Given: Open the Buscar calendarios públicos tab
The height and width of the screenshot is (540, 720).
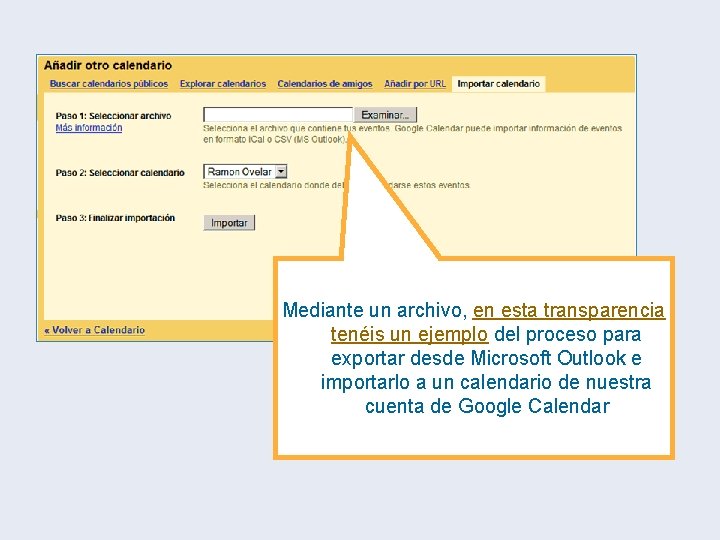Looking at the screenshot, I should (x=109, y=84).
